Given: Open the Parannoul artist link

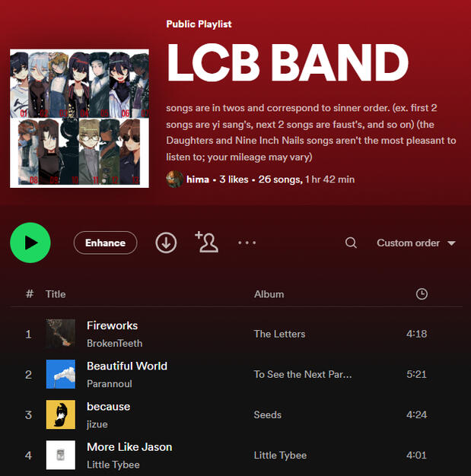Looking at the screenshot, I should 110,384.
